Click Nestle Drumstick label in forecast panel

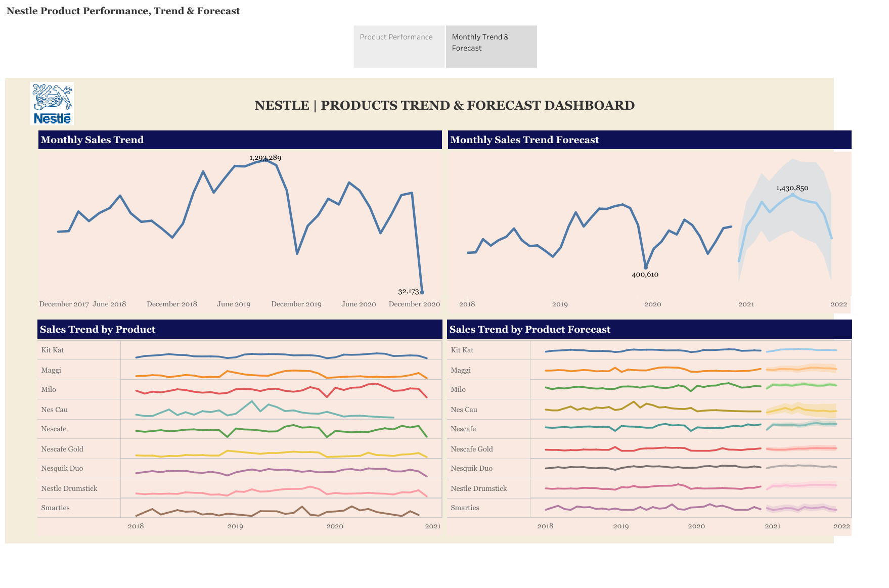pyautogui.click(x=478, y=488)
